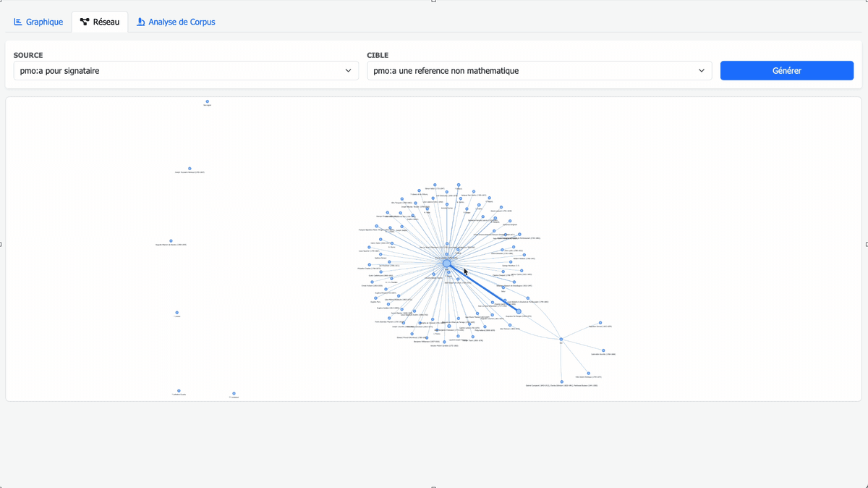Select the large central hub node
The height and width of the screenshot is (488, 868).
tap(446, 264)
